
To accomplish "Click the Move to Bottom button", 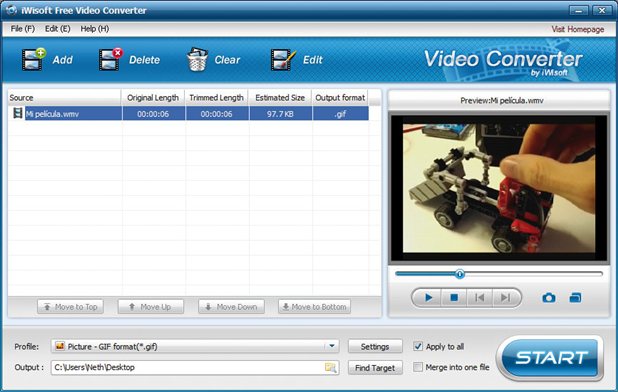I will tap(315, 307).
